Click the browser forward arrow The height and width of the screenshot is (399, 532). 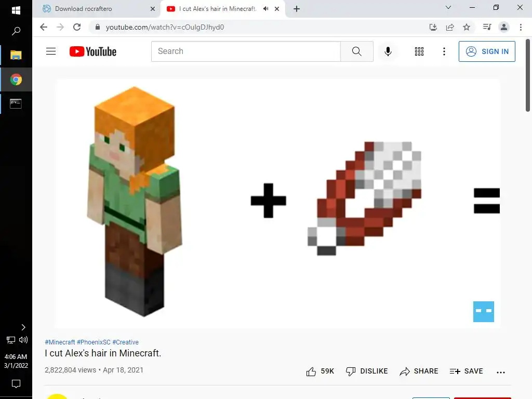tap(60, 27)
